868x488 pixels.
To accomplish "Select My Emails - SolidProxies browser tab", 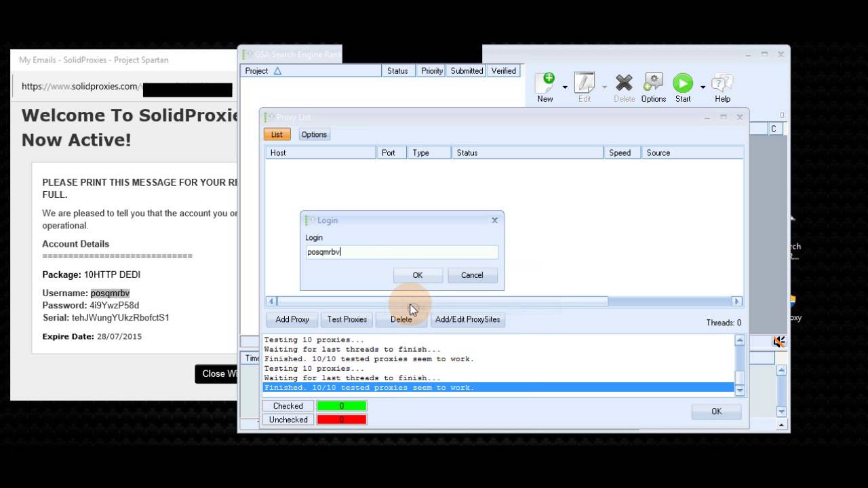I will point(94,60).
